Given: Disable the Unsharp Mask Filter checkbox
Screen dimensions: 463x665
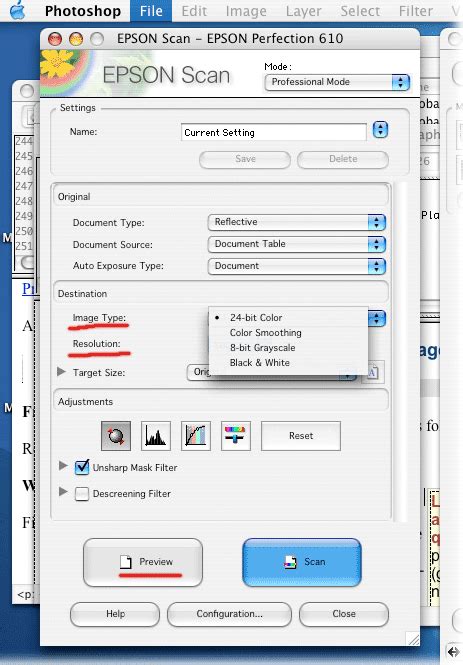Looking at the screenshot, I should (x=82, y=467).
